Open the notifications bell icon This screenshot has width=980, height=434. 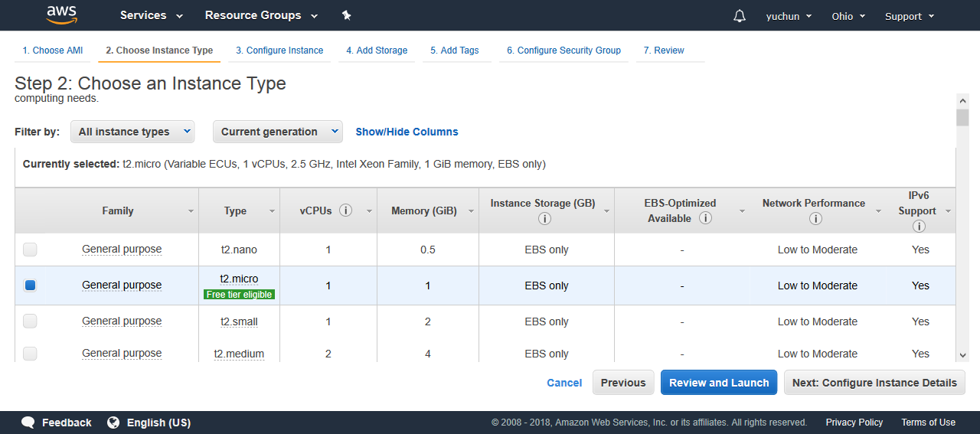click(740, 16)
